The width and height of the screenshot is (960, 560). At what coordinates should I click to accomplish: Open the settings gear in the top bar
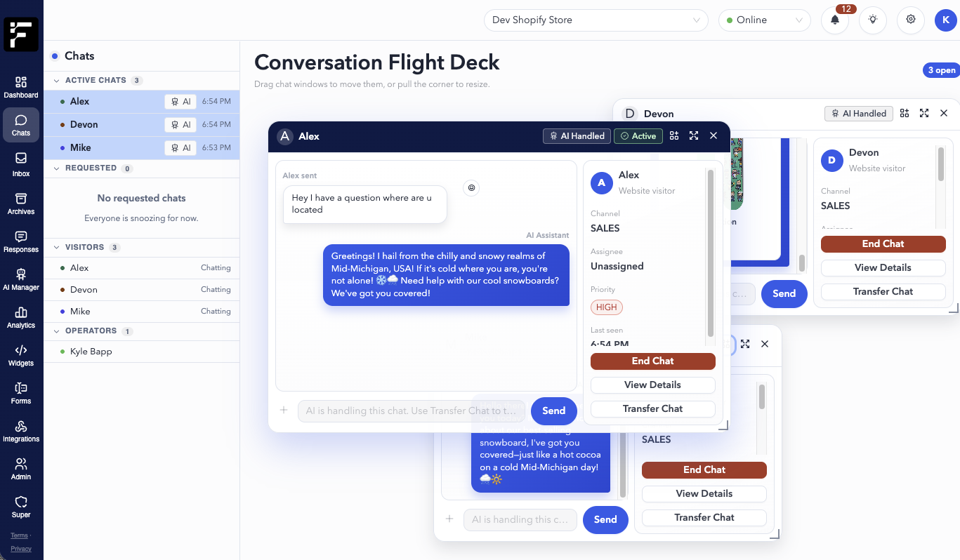(x=911, y=20)
